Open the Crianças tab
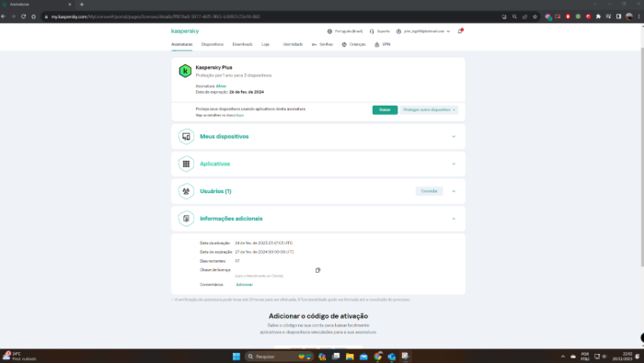This screenshot has width=644, height=363. pos(353,44)
